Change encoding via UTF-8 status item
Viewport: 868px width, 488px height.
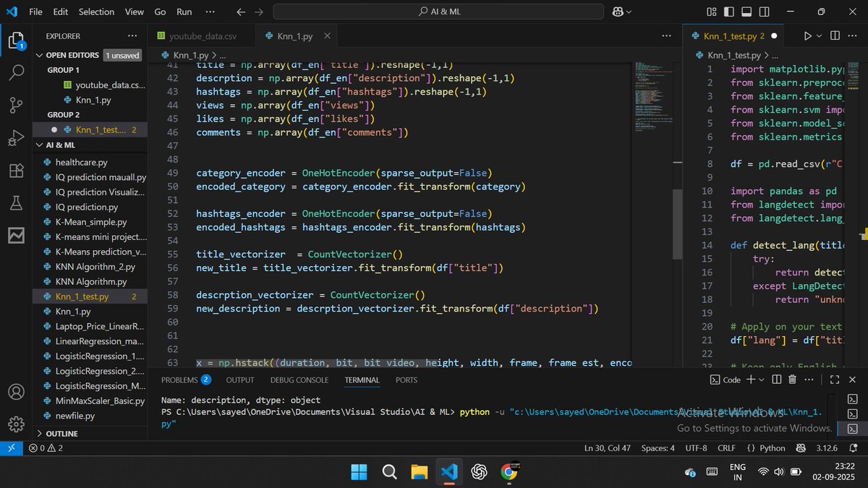tap(696, 448)
